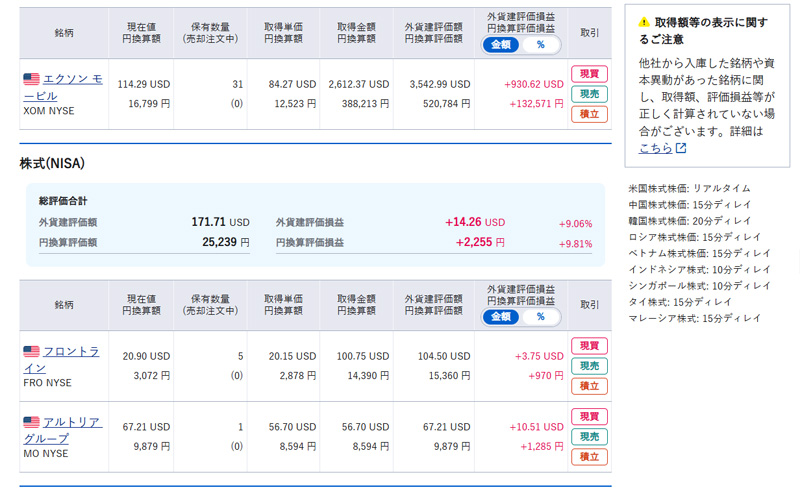This screenshot has width=800, height=492.
Task: Click the MO NYSE ticker text
Action: pos(46,454)
